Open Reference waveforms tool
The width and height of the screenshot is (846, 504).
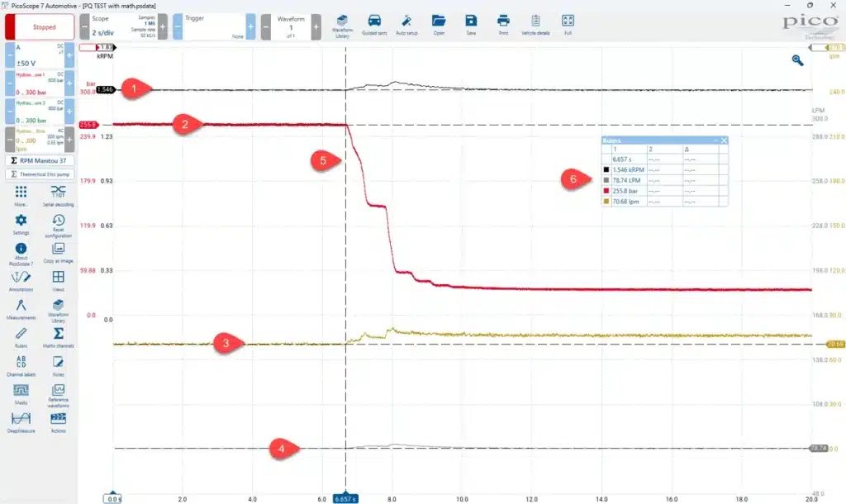[x=59, y=395]
